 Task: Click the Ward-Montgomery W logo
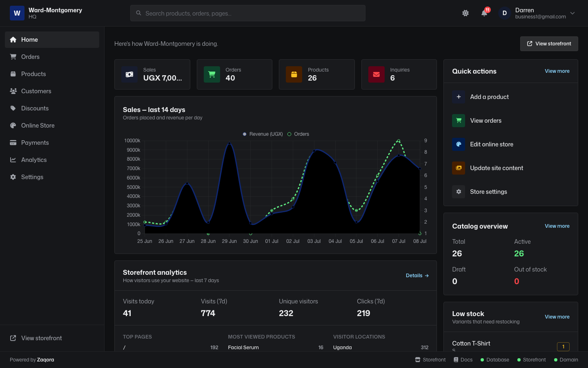[17, 13]
